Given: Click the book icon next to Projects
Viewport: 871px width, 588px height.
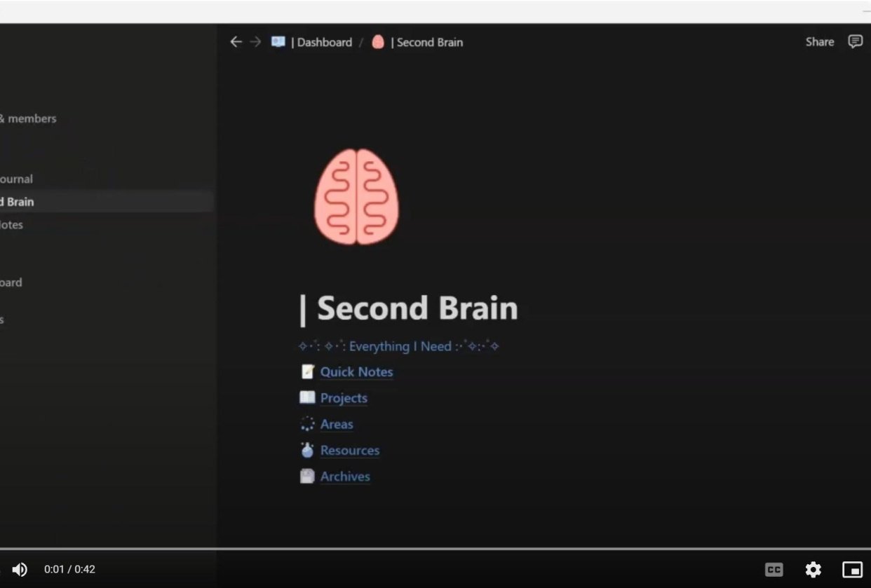Looking at the screenshot, I should pyautogui.click(x=306, y=397).
